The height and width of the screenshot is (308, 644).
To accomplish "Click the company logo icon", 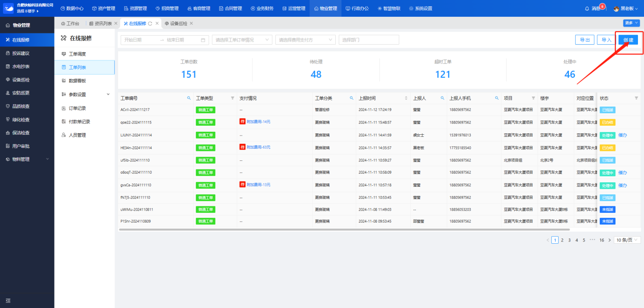I will [9, 8].
